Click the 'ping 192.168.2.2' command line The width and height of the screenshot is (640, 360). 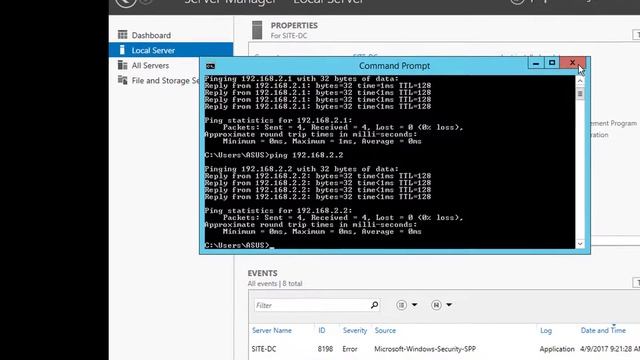(307, 155)
